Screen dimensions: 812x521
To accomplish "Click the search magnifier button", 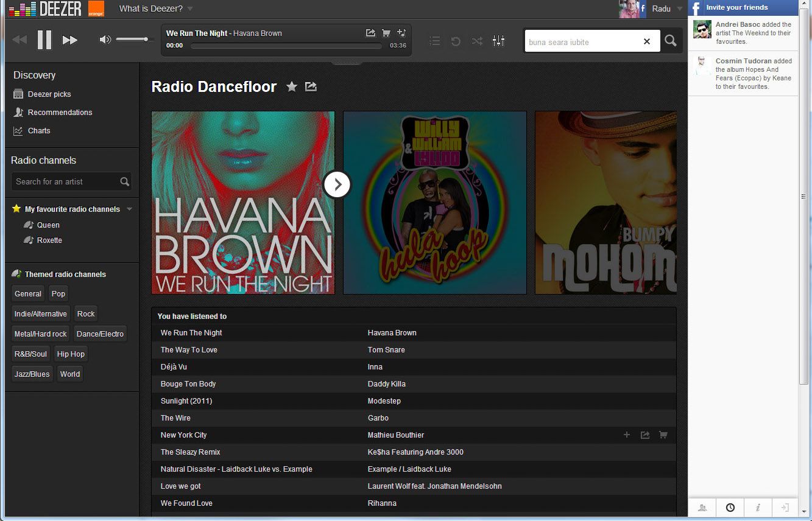I will click(671, 41).
